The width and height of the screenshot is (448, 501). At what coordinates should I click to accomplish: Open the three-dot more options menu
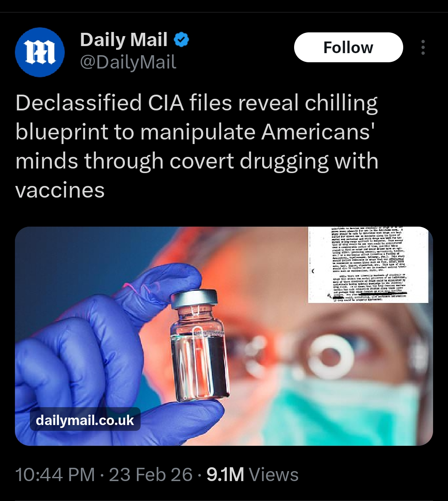pos(423,47)
